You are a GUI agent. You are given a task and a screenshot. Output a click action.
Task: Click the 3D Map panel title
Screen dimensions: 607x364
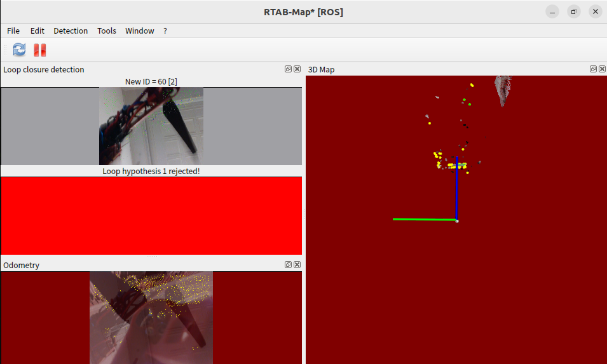(x=322, y=70)
